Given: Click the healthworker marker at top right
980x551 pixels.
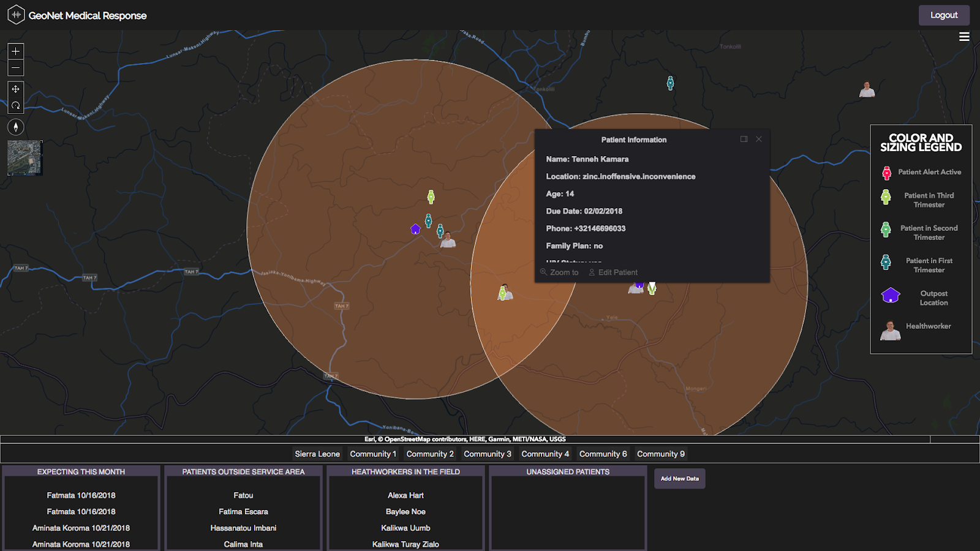Looking at the screenshot, I should click(x=867, y=90).
